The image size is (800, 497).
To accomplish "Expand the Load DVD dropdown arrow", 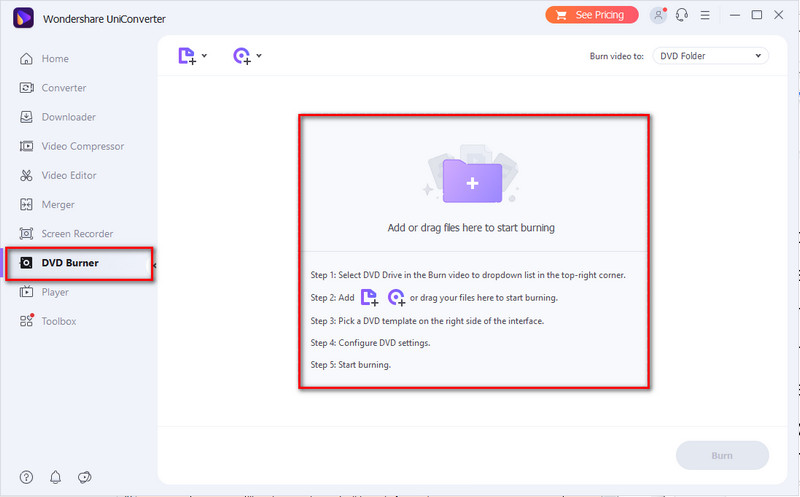I will click(x=259, y=56).
